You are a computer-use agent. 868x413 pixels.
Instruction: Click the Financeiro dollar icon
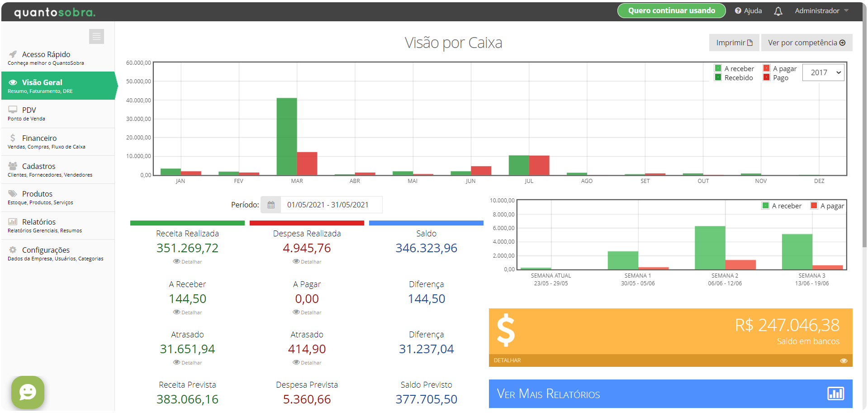point(12,138)
